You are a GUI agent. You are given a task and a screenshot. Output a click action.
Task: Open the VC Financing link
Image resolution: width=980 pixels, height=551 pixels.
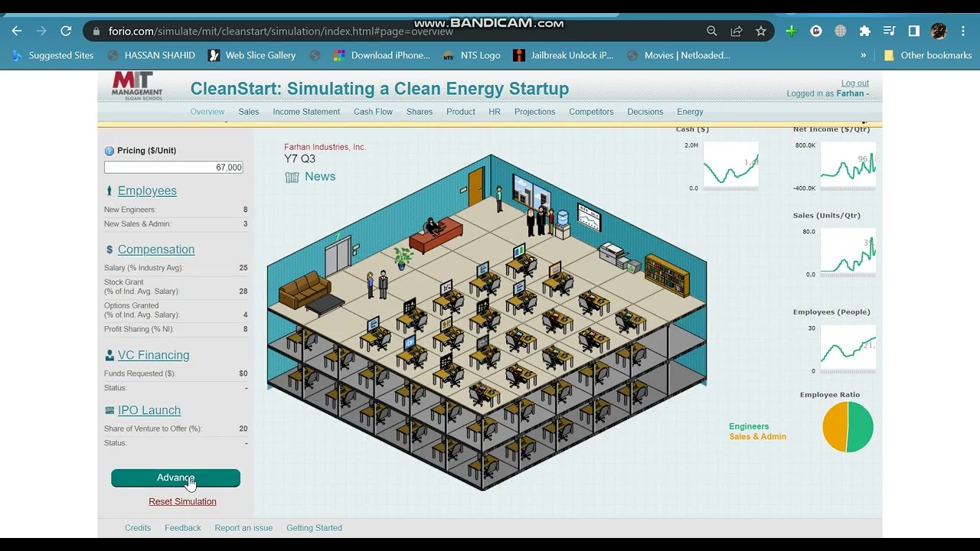(x=153, y=355)
